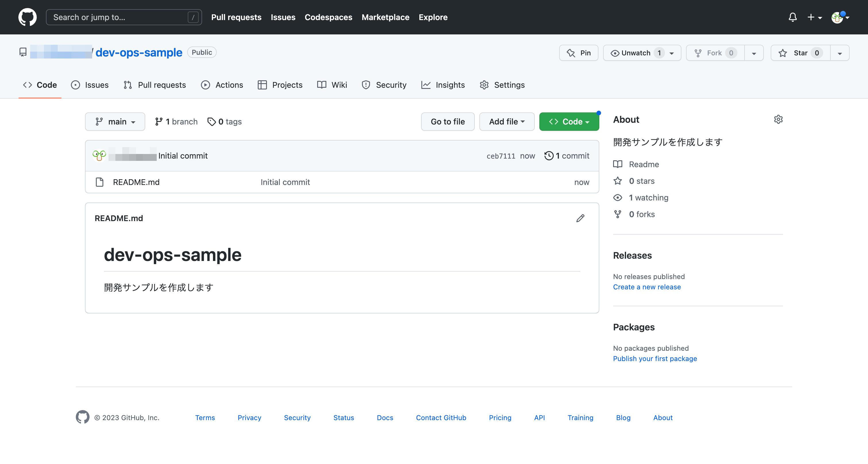Screen dimensions: 868x464
Task: Click the README.md file icon
Action: [x=99, y=182]
